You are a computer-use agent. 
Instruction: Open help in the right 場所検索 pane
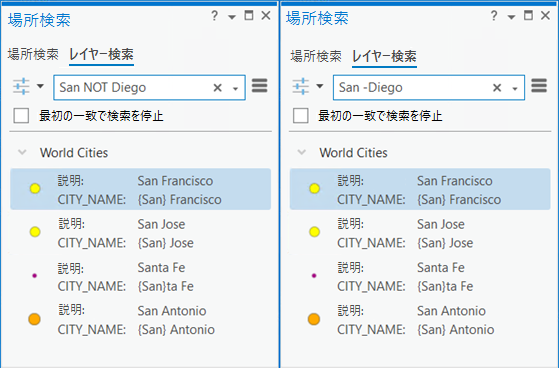[x=494, y=16]
